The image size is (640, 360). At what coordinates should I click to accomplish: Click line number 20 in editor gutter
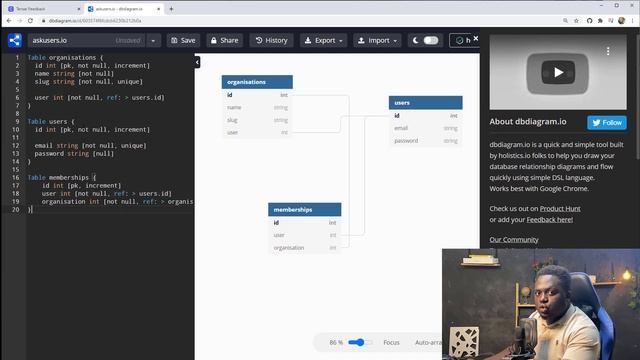[15, 209]
